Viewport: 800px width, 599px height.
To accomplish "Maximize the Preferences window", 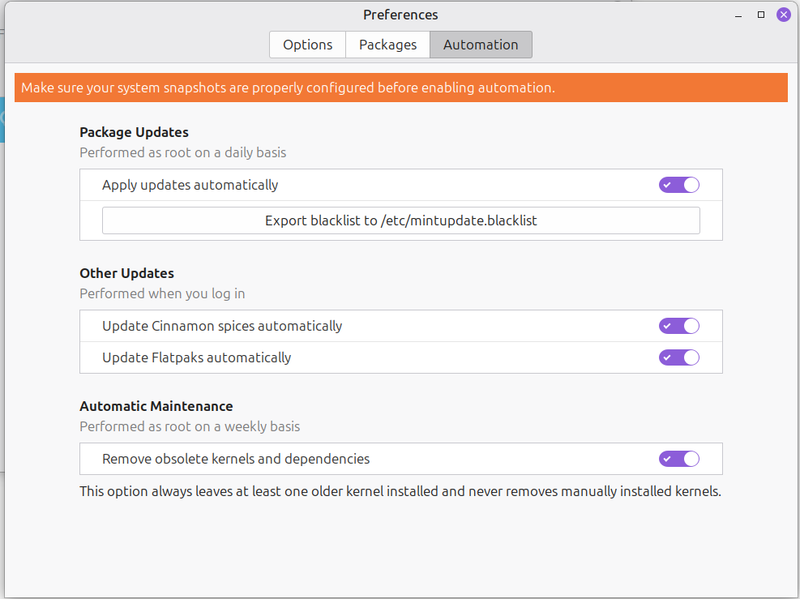I will (x=761, y=15).
